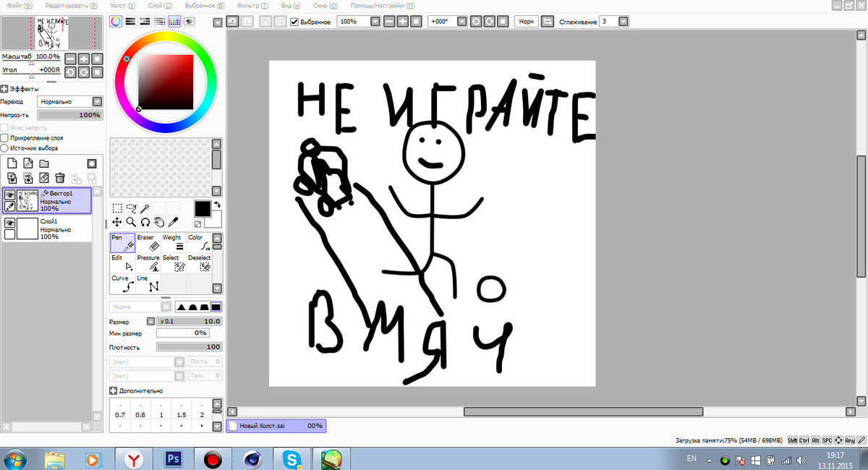Switch to the Новый Холст.sai document
This screenshot has height=470, width=868.
(276, 426)
